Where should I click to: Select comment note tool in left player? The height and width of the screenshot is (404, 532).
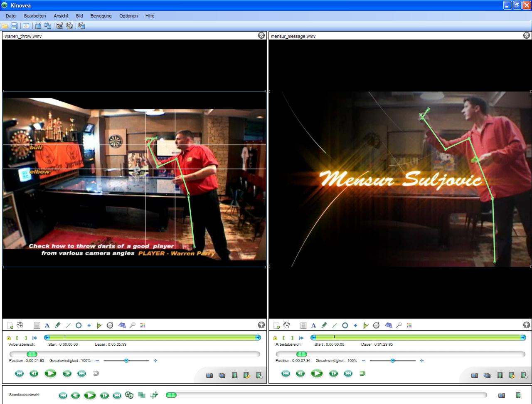pos(37,325)
